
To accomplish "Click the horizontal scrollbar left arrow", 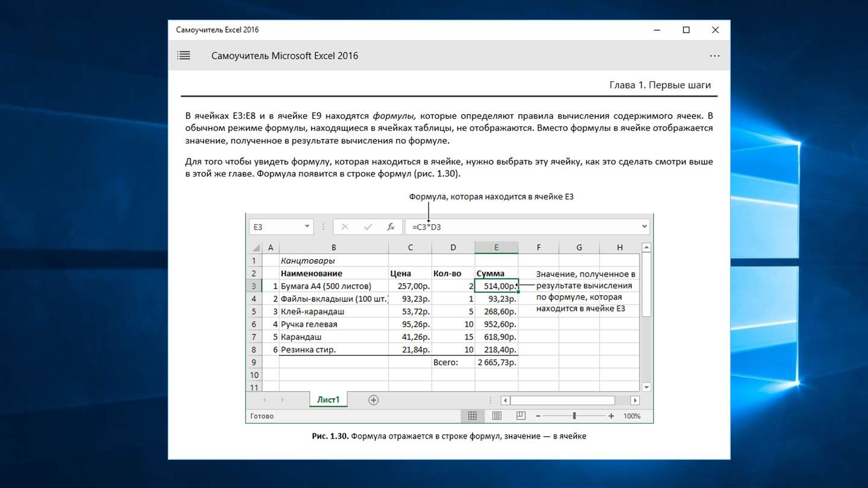I will tap(505, 400).
